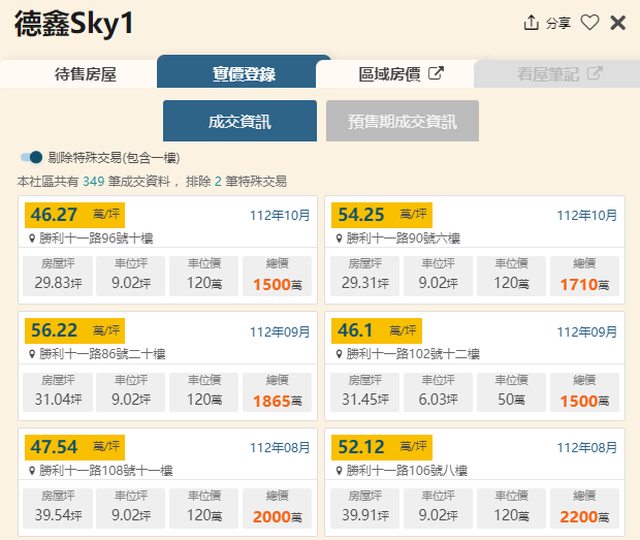Select the 實價登錄 tab
Image resolution: width=640 pixels, height=540 pixels.
coord(243,74)
